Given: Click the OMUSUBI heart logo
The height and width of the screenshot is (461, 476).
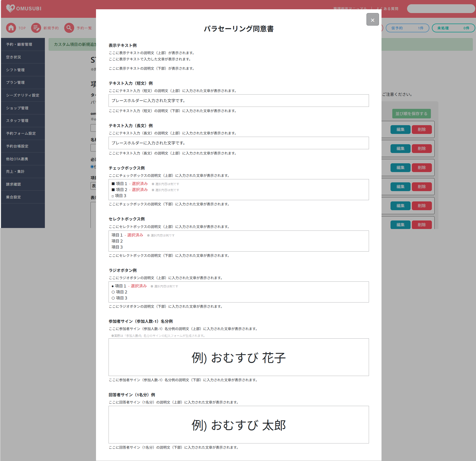Looking at the screenshot, I should click(10, 8).
